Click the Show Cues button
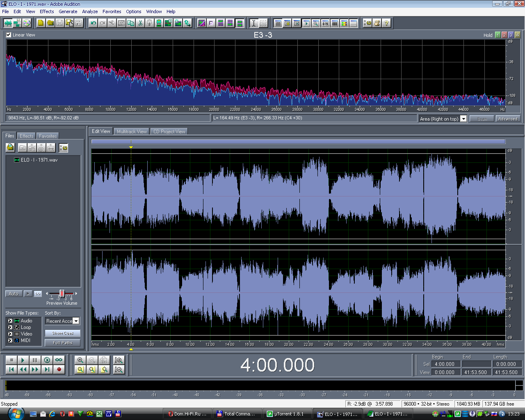Image resolution: width=525 pixels, height=420 pixels. [x=63, y=333]
